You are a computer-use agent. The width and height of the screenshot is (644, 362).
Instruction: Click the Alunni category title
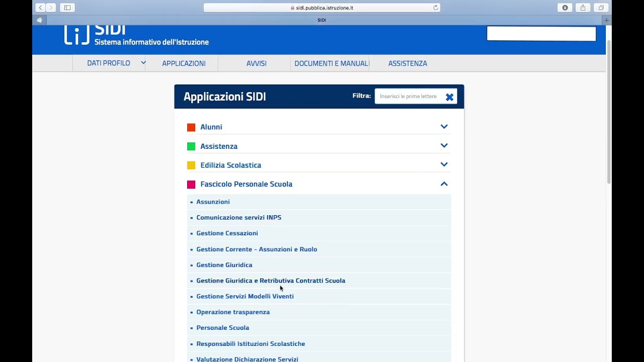[x=211, y=127]
